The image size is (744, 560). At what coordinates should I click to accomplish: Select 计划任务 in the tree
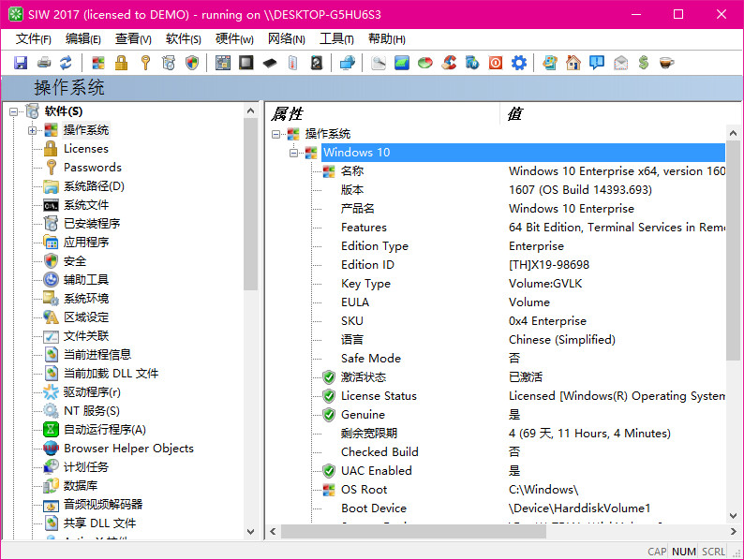(86, 467)
